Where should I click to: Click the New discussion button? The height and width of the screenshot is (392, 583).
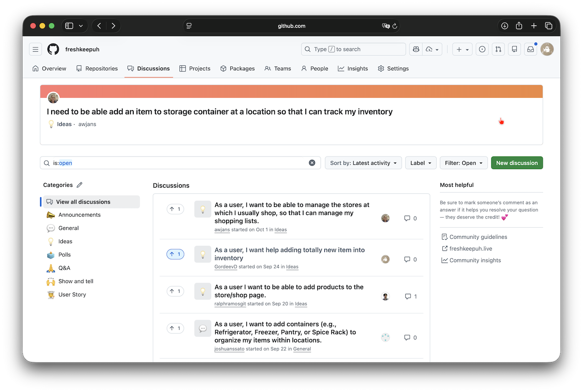tap(517, 163)
